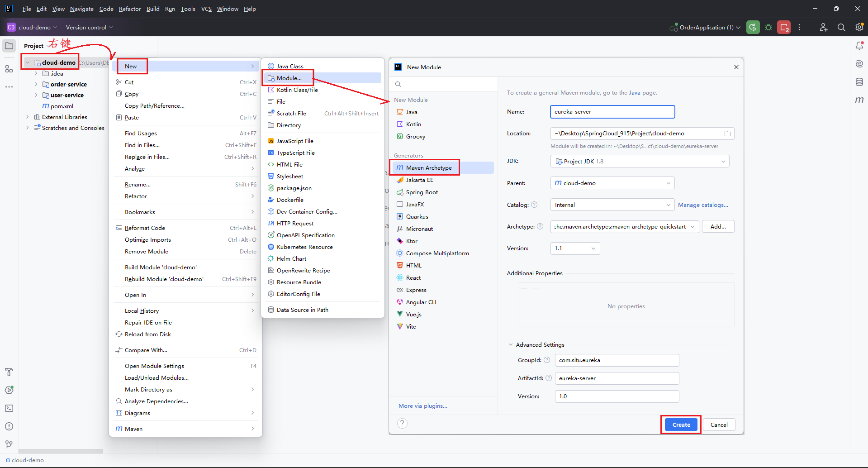Select Open Module Settings entry

186,366
